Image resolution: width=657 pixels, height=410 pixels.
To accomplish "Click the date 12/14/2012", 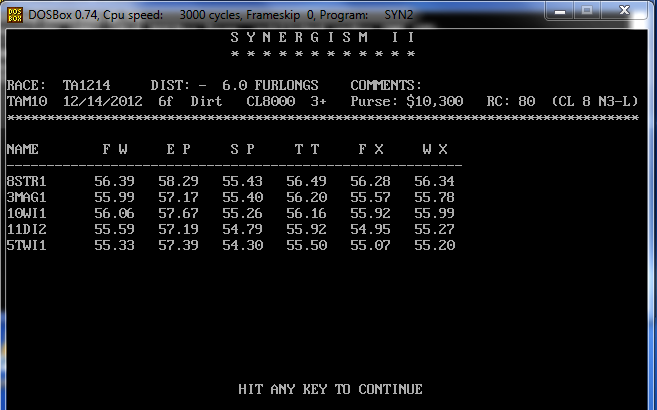I will pos(103,101).
